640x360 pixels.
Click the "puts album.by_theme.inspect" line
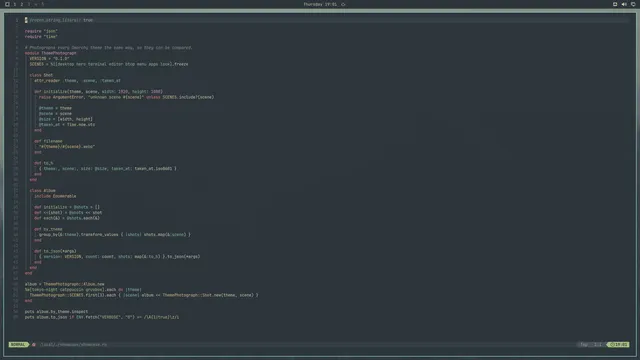point(56,312)
